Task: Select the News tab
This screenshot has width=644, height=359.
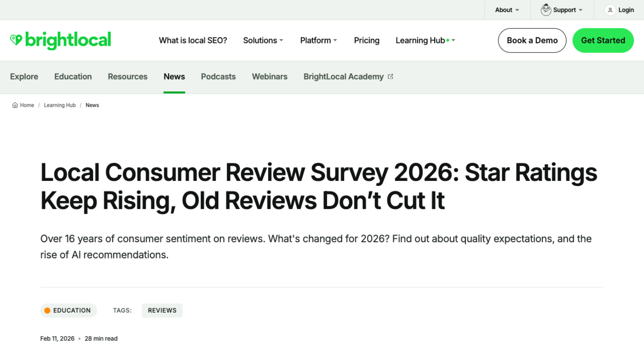Action: point(174,77)
